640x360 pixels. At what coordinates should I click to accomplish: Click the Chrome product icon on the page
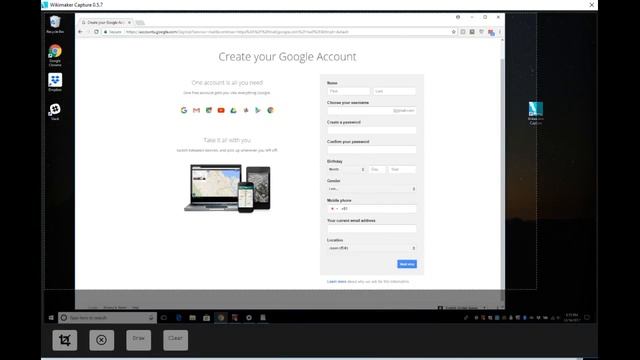tap(270, 110)
